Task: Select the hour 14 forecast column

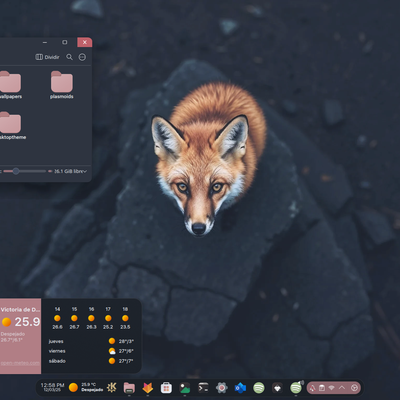Action: 57,318
